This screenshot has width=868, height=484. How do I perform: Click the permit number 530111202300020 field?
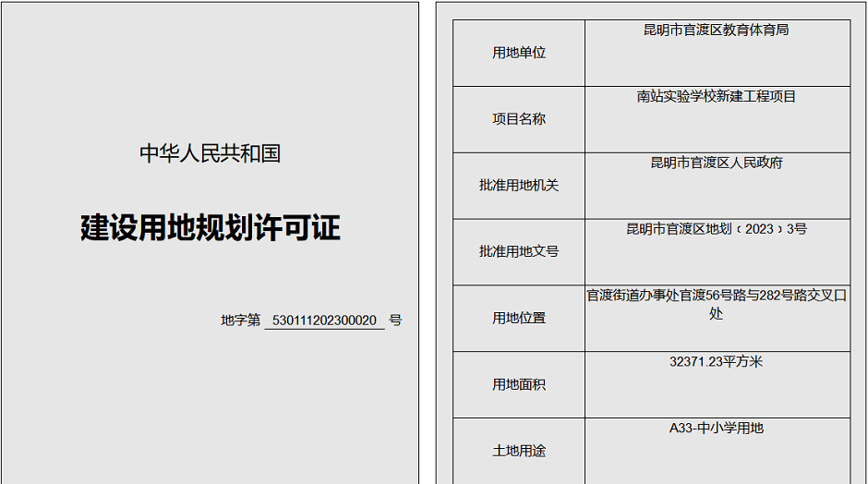[324, 321]
